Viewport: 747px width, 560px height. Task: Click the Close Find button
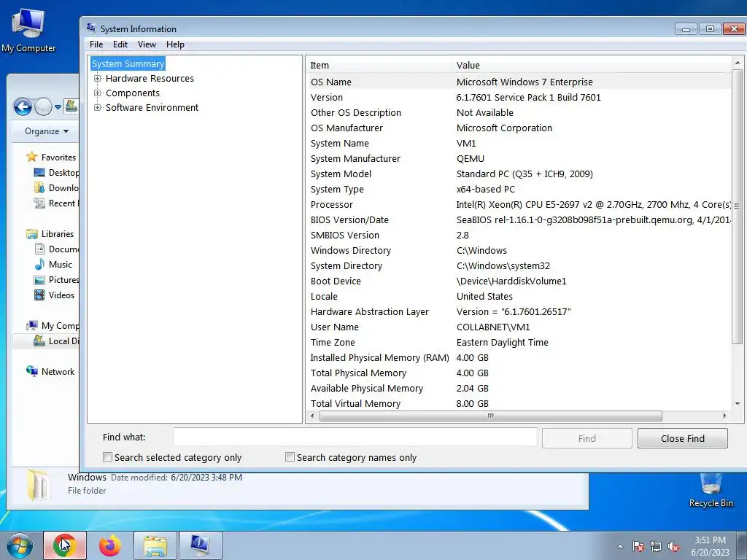point(682,438)
